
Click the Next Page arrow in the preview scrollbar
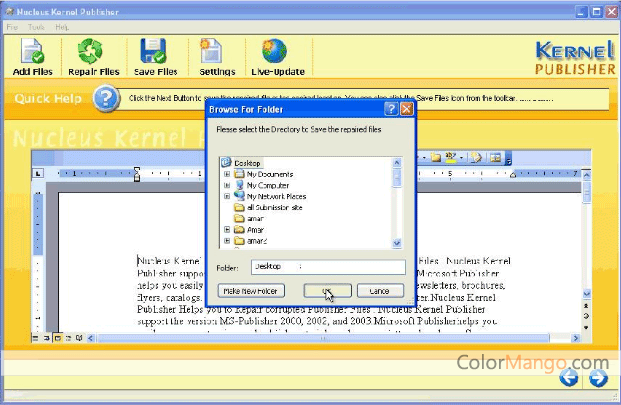(x=587, y=327)
